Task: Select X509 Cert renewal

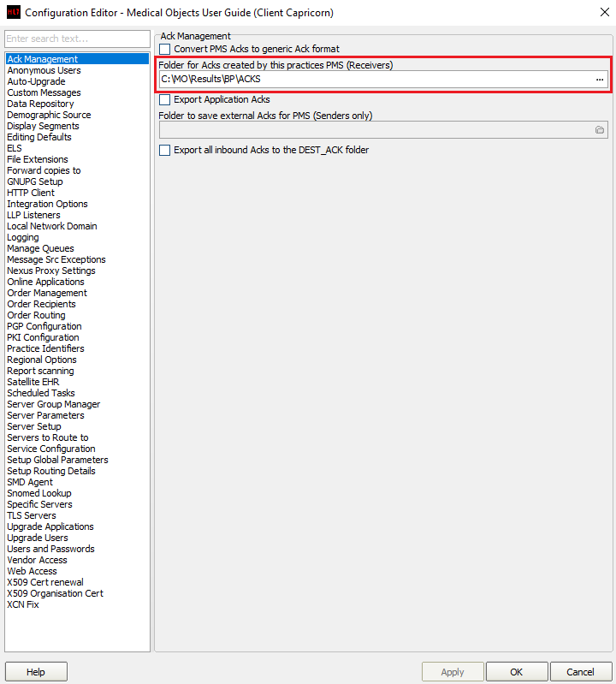Action: [45, 582]
